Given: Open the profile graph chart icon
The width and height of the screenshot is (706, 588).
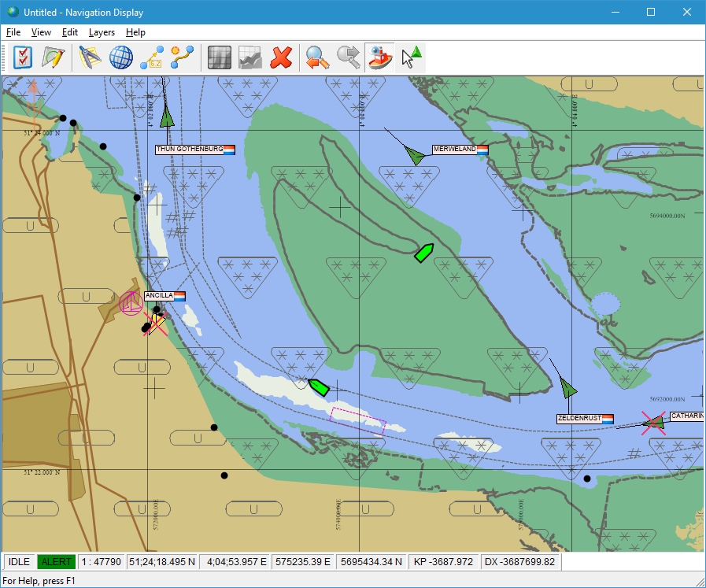Looking at the screenshot, I should point(250,57).
